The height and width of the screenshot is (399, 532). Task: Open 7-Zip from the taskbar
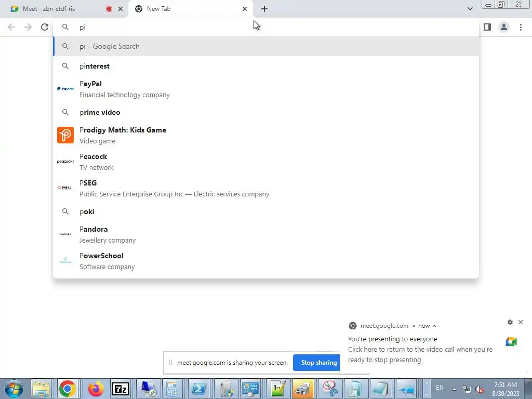pos(121,389)
